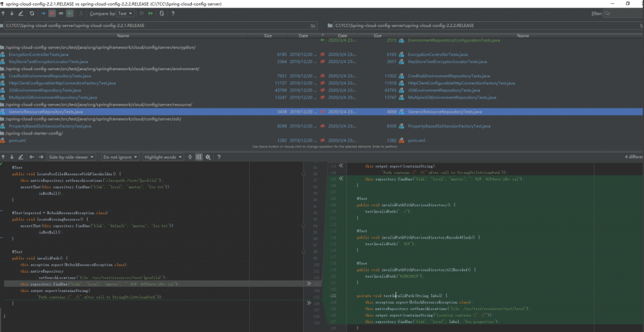Open the help question mark in top toolbar
Screen dimensions: 644x332
(x=173, y=13)
